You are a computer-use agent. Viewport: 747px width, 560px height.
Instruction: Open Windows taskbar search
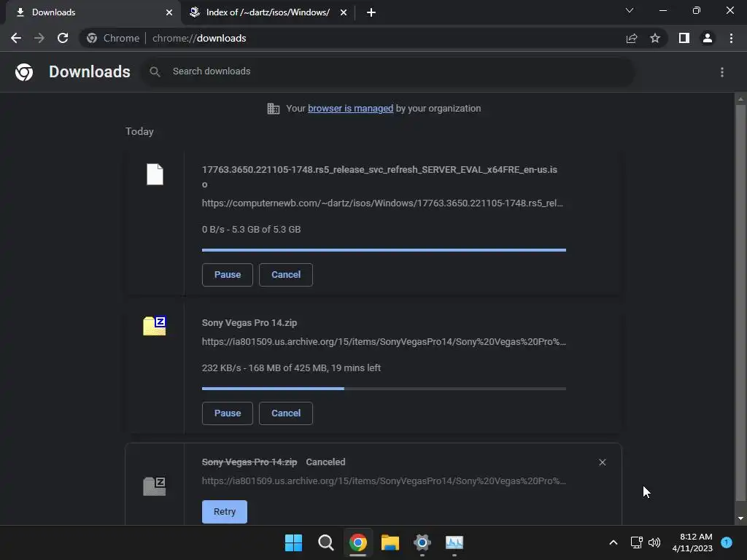pyautogui.click(x=326, y=542)
